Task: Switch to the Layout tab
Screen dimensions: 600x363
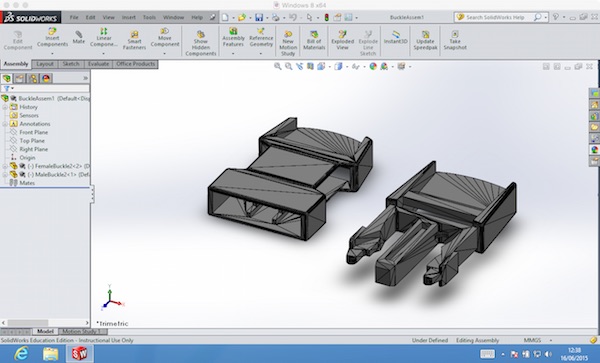Action: (45, 64)
